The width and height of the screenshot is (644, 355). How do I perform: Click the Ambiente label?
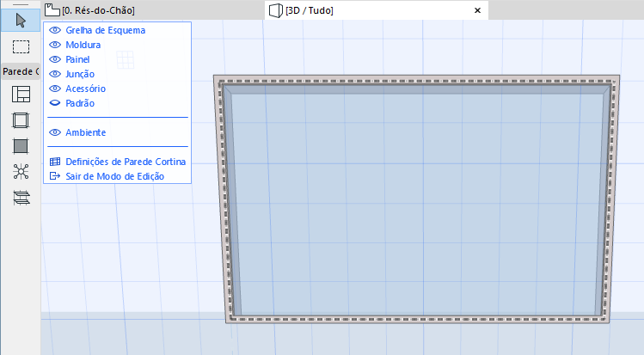tap(85, 132)
